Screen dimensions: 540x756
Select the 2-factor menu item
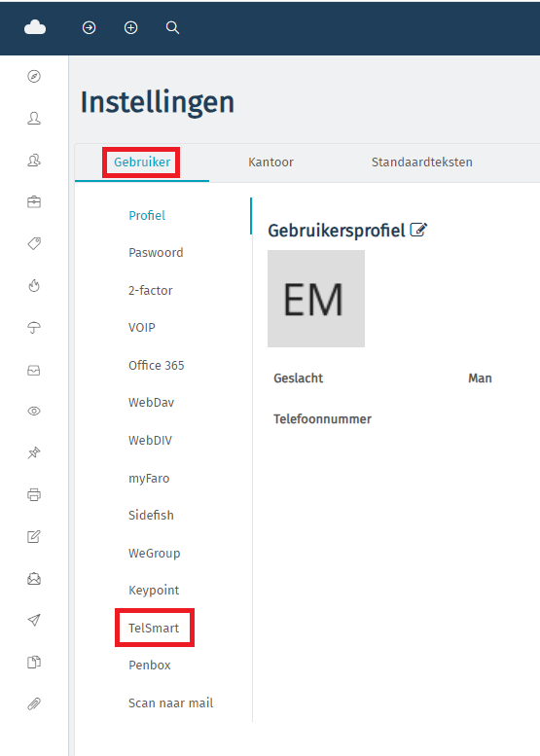click(x=151, y=290)
